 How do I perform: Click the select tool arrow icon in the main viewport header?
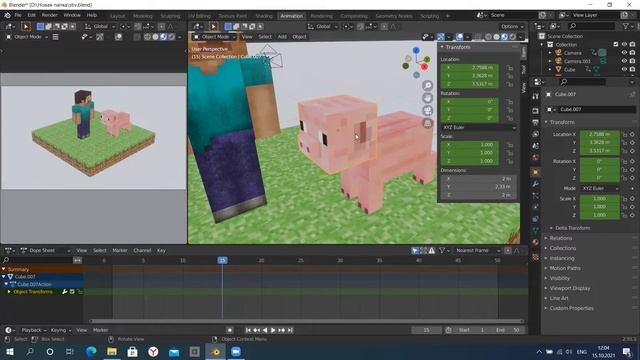coord(213,27)
